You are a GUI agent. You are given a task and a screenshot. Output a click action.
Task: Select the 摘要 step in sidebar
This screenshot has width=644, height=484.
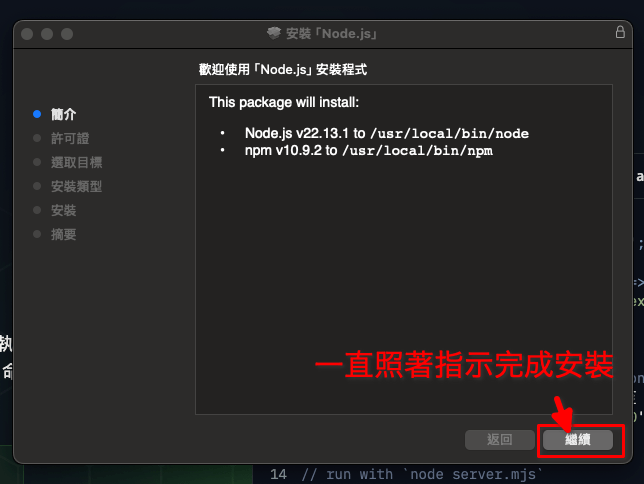pos(64,234)
